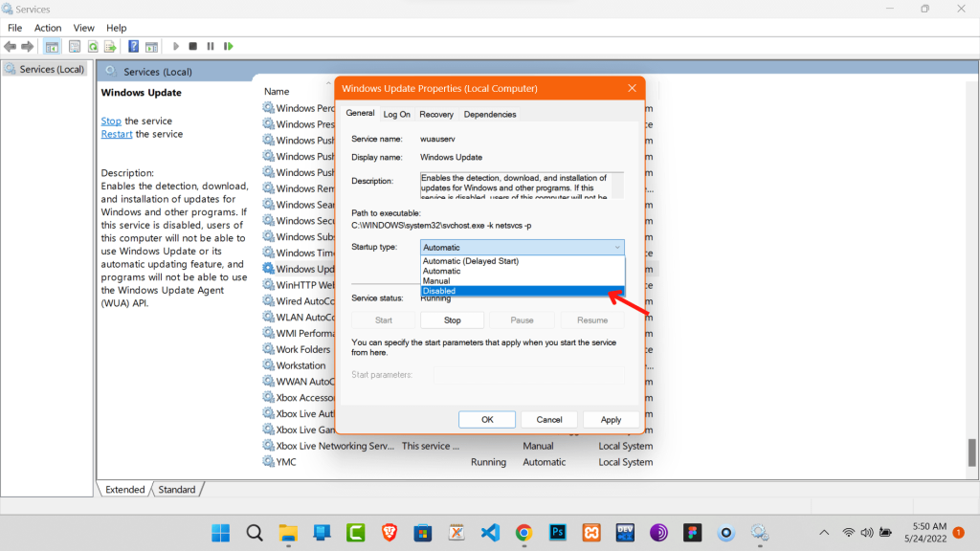Show hidden system tray icons chevron

[x=824, y=533]
